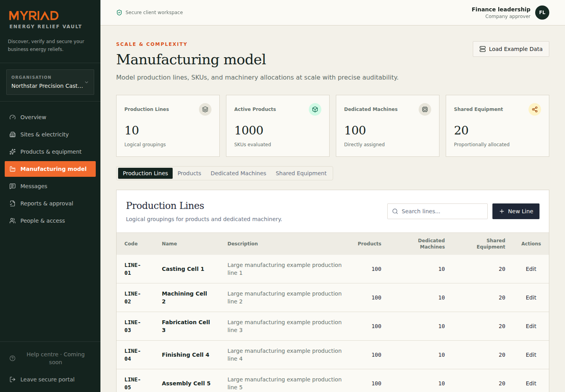Go to Overview in sidebar
Image resolution: width=565 pixels, height=392 pixels.
click(x=50, y=117)
